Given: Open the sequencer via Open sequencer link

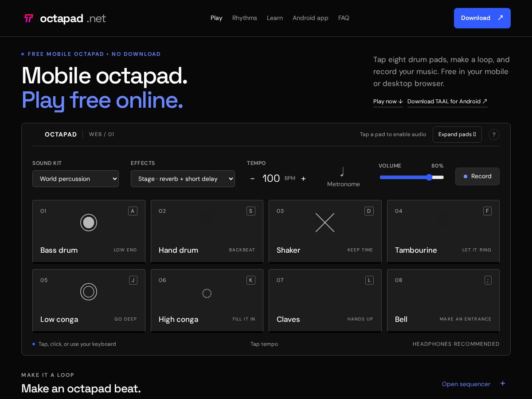Looking at the screenshot, I should click(466, 384).
